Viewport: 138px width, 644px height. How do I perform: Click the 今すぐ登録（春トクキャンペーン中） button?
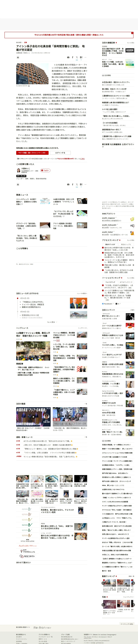tap(32, 153)
